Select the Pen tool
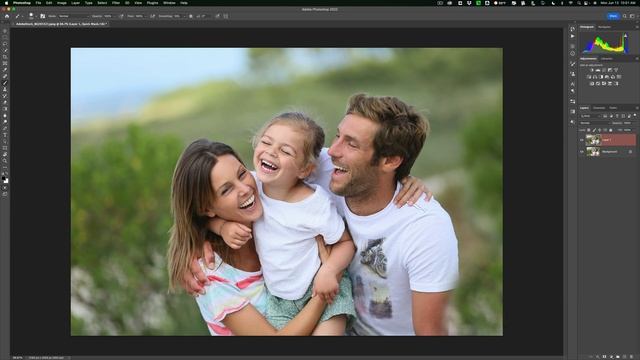 point(5,128)
